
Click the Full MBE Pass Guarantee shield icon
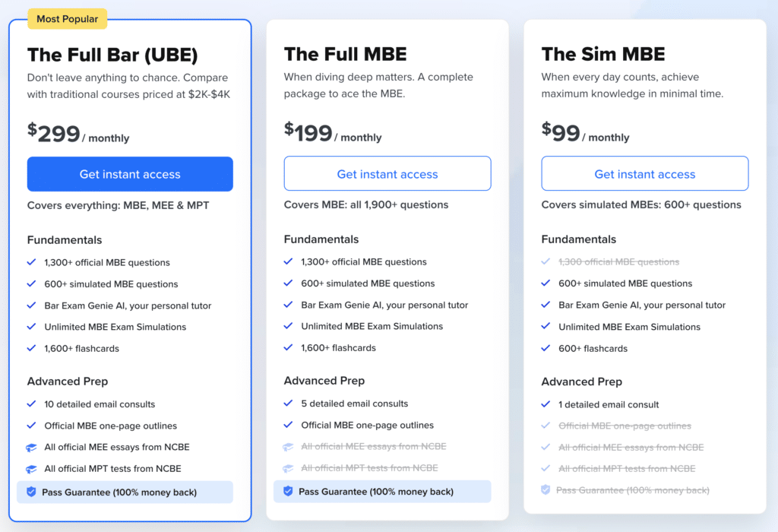coord(288,491)
